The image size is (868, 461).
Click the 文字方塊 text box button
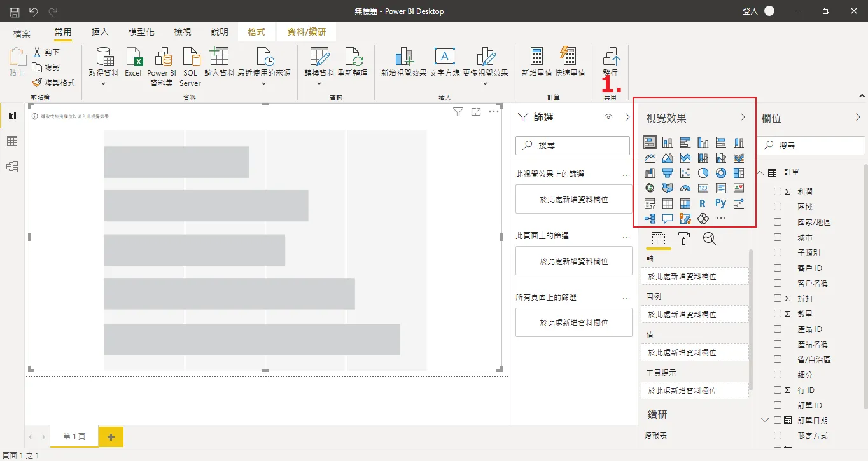pos(444,62)
